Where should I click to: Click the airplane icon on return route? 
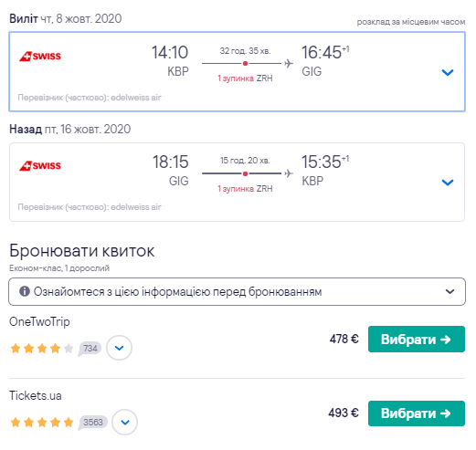(289, 173)
